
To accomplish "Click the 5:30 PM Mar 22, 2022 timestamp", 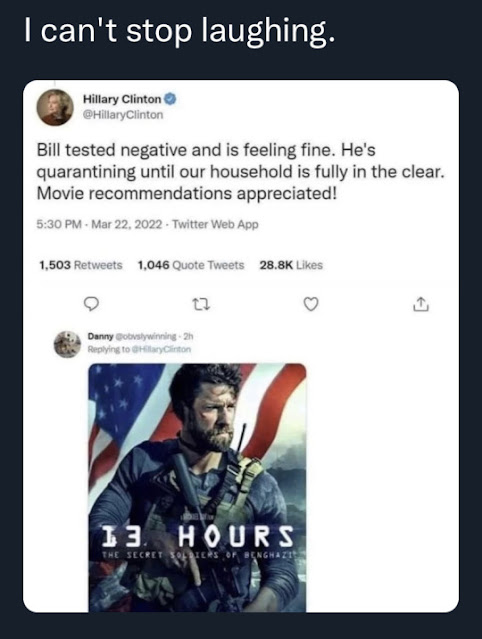I will [x=99, y=225].
